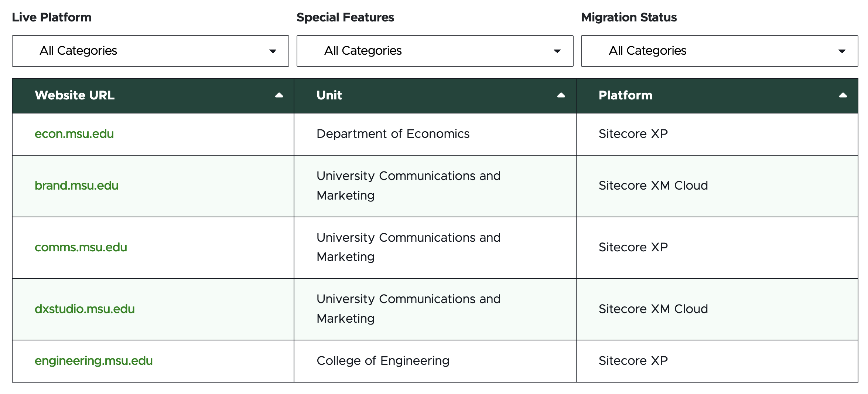Visit the comms.msu.edu link
This screenshot has width=868, height=394.
[x=81, y=247]
